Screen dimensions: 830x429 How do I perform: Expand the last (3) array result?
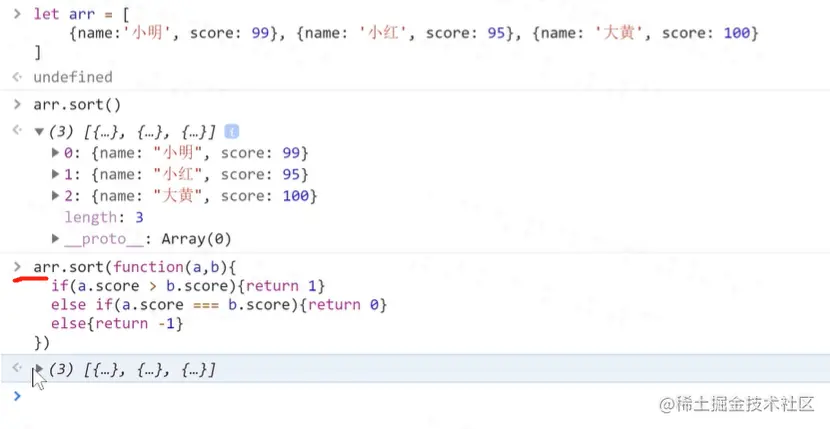[x=39, y=369]
